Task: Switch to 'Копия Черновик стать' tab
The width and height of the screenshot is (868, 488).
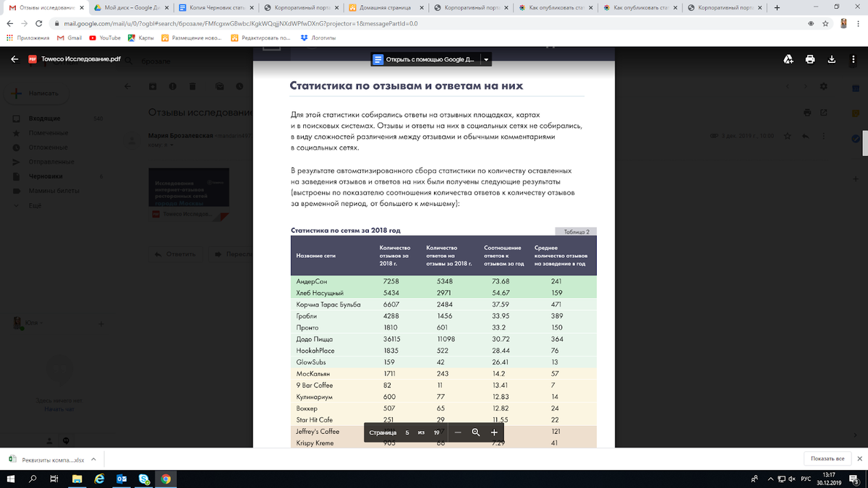Action: coord(216,7)
